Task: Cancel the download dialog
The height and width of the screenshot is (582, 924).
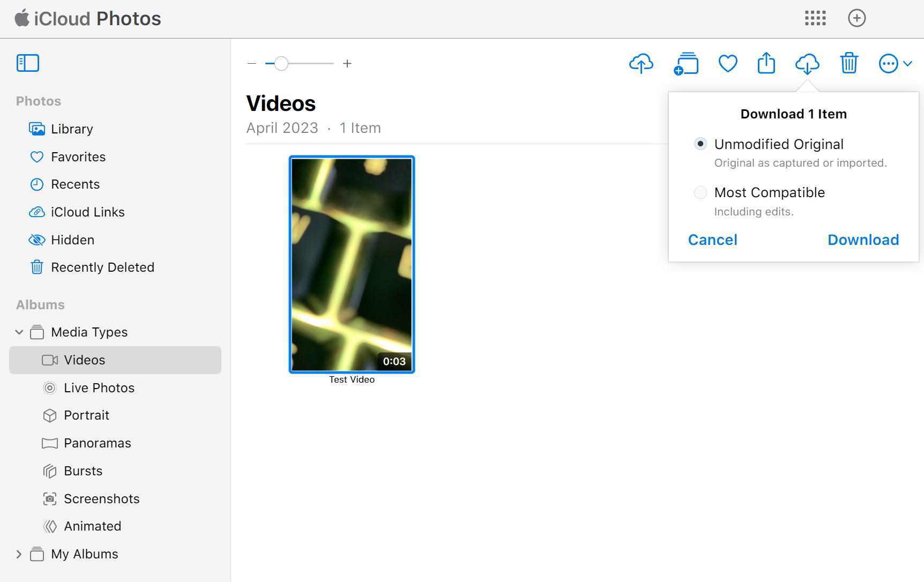Action: pyautogui.click(x=712, y=240)
